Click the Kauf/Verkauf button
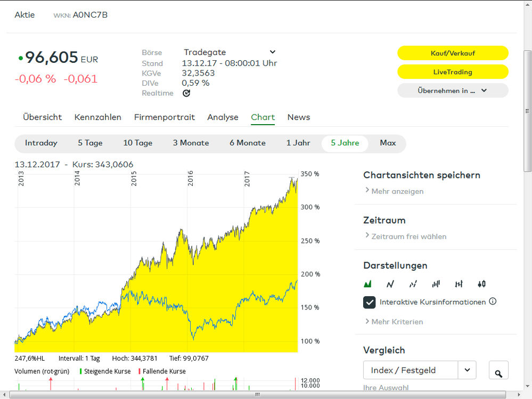The image size is (532, 399). pos(453,53)
